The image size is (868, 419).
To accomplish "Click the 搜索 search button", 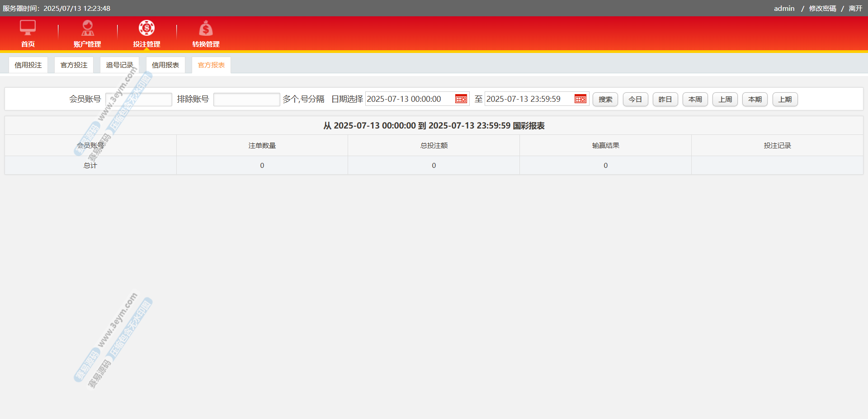I will click(605, 100).
